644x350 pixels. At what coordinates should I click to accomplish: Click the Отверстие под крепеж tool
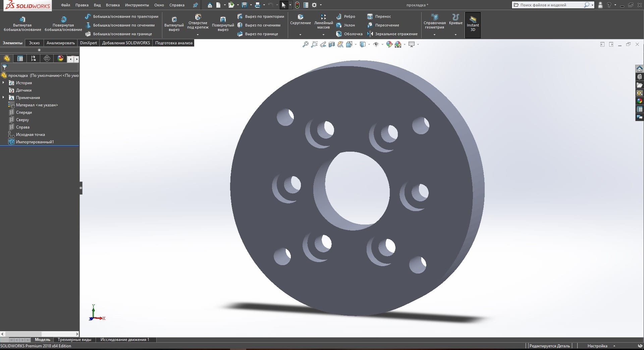(198, 21)
